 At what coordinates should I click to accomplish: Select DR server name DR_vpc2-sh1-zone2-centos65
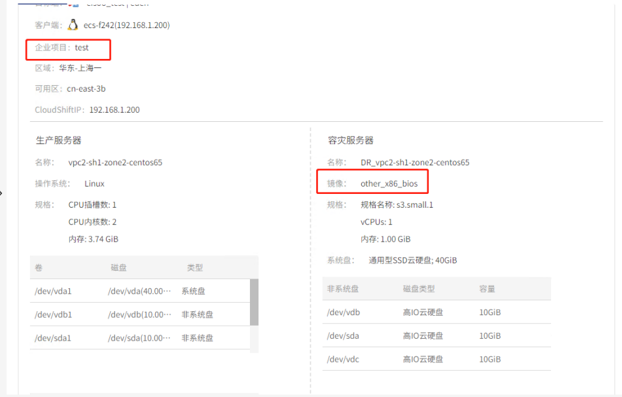pos(415,163)
